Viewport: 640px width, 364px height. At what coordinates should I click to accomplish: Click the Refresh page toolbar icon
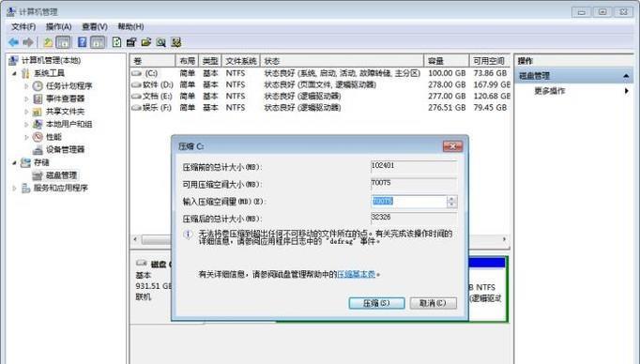click(x=116, y=42)
